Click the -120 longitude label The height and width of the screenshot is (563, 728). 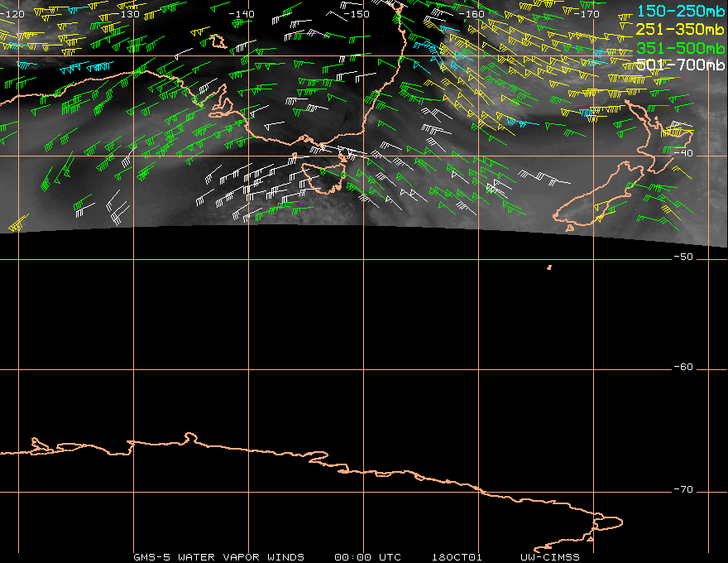(12, 14)
